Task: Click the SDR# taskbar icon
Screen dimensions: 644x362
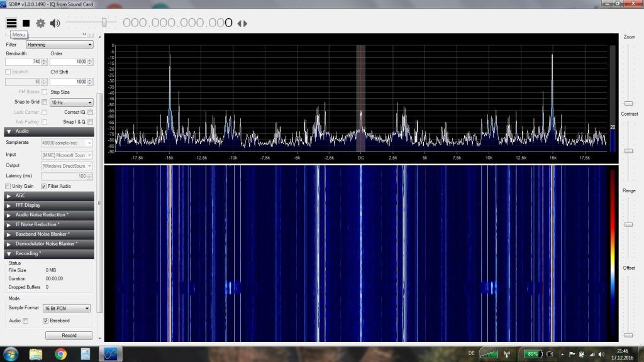Action: pos(110,354)
